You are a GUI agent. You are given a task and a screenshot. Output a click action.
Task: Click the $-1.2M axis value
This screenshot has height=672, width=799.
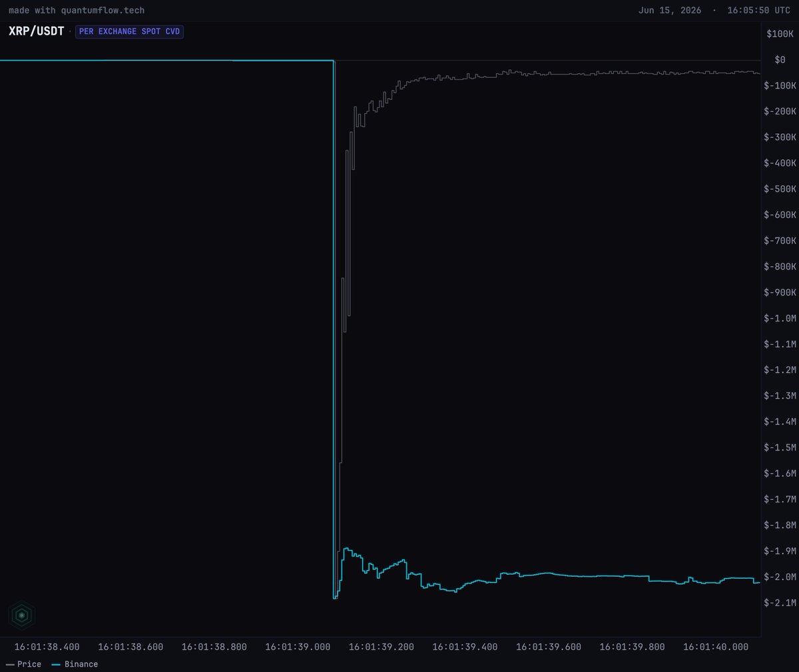click(x=780, y=370)
